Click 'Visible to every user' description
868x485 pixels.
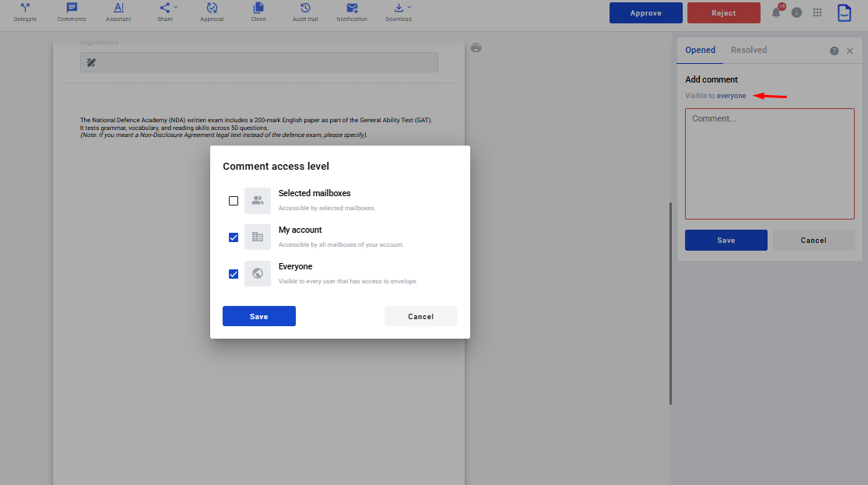click(347, 281)
